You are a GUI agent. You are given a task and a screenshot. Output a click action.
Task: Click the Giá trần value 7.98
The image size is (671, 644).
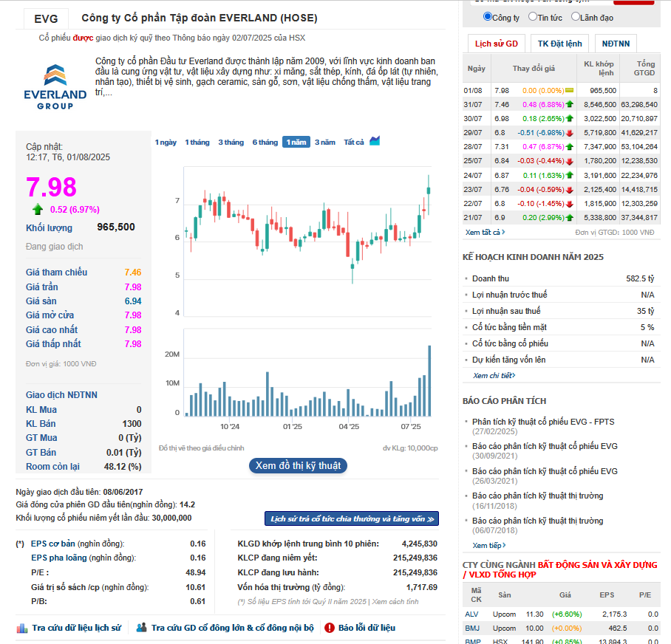click(133, 287)
